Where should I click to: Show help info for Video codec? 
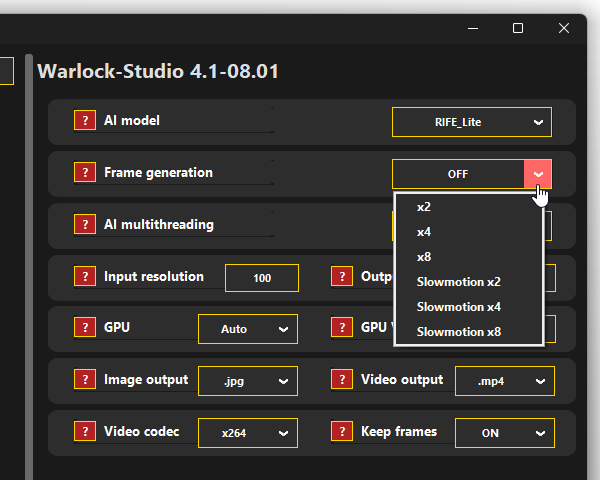(85, 432)
